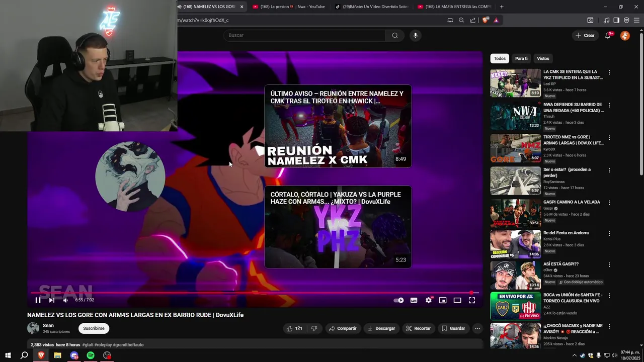Image resolution: width=644 pixels, height=362 pixels.
Task: Switch to the Báñate TikTok browser tab
Action: tap(372, 7)
